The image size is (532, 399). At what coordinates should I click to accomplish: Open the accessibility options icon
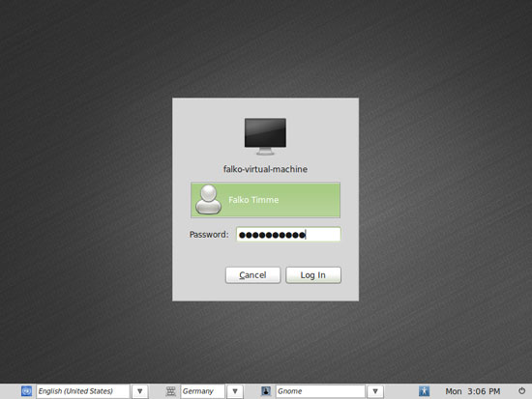pyautogui.click(x=424, y=391)
